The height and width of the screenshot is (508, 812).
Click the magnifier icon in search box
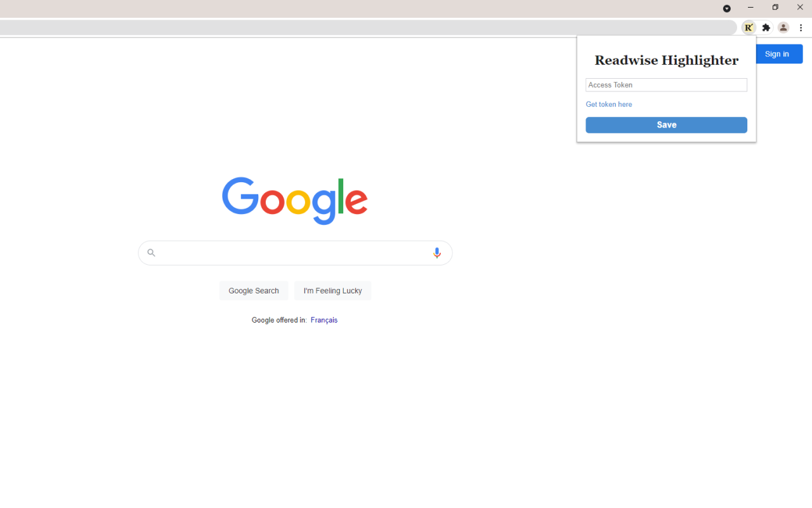pyautogui.click(x=151, y=253)
